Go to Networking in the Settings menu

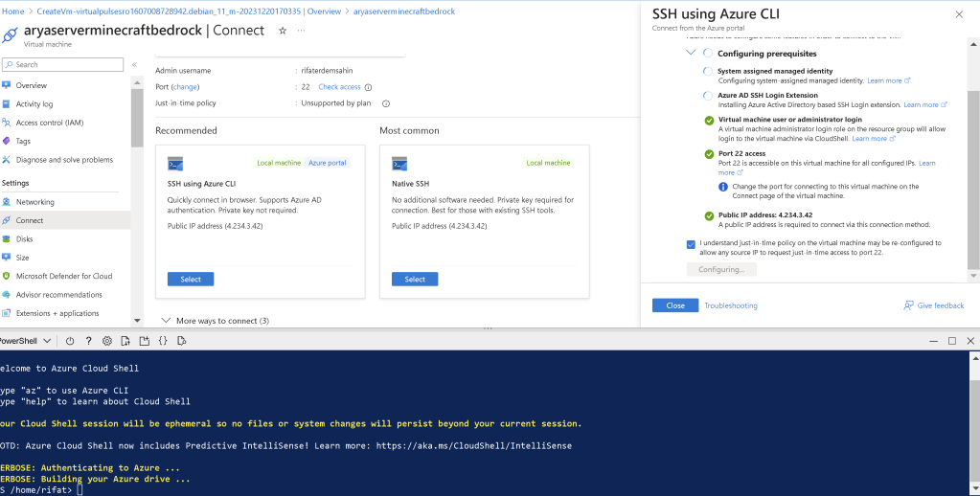click(x=65, y=202)
